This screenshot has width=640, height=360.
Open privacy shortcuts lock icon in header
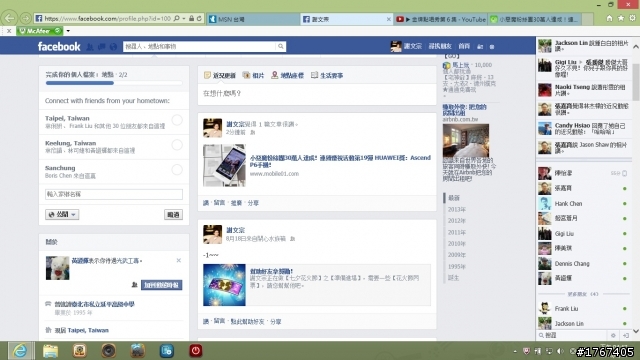pyautogui.click(x=480, y=47)
